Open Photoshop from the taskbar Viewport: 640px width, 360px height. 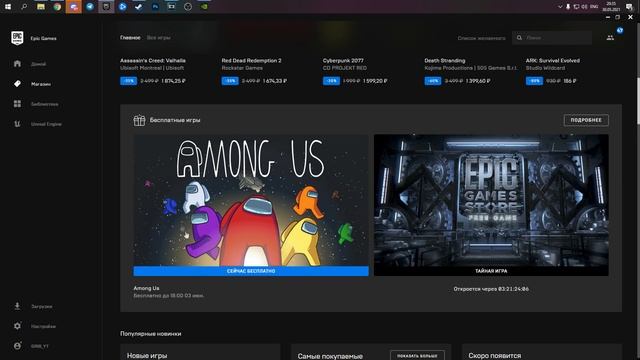click(x=155, y=7)
